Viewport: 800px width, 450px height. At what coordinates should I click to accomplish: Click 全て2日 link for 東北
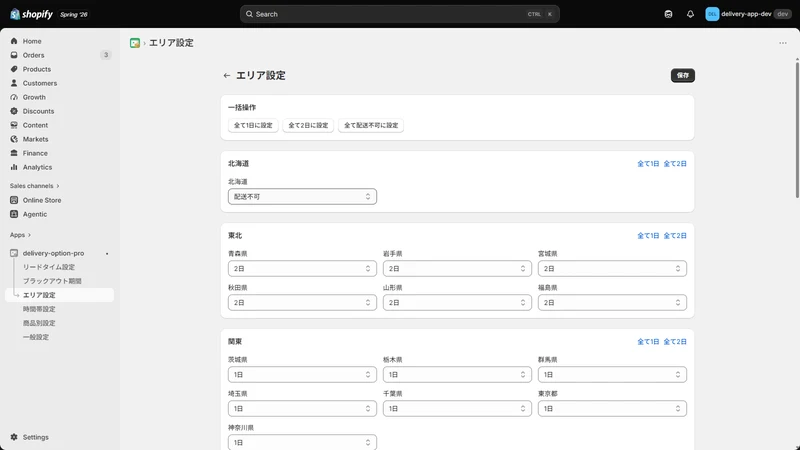tap(675, 236)
